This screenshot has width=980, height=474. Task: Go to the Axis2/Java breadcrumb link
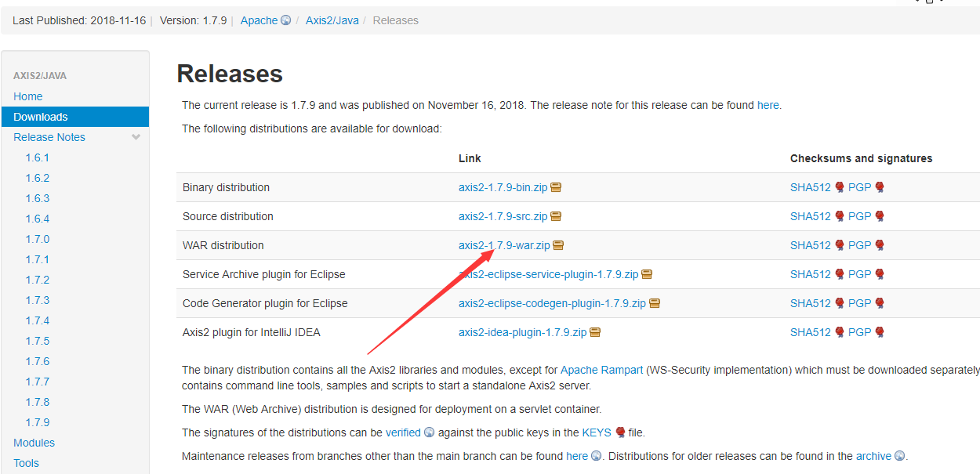(332, 20)
